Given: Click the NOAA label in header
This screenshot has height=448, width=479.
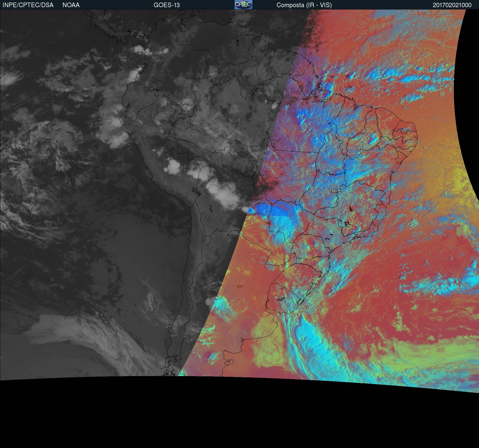Looking at the screenshot, I should coord(71,5).
